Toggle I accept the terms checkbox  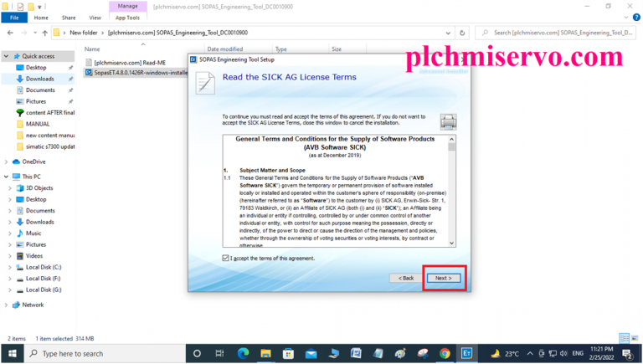[x=225, y=259]
